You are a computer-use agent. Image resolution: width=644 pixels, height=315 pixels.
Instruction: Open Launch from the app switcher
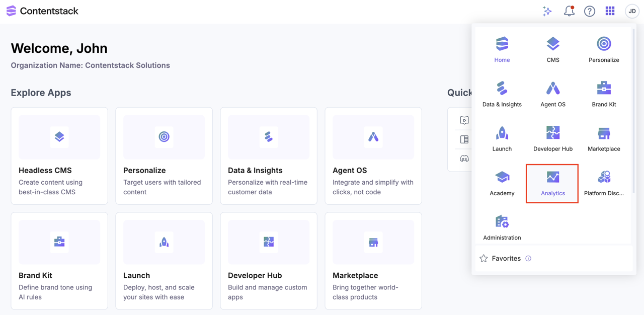click(x=502, y=139)
